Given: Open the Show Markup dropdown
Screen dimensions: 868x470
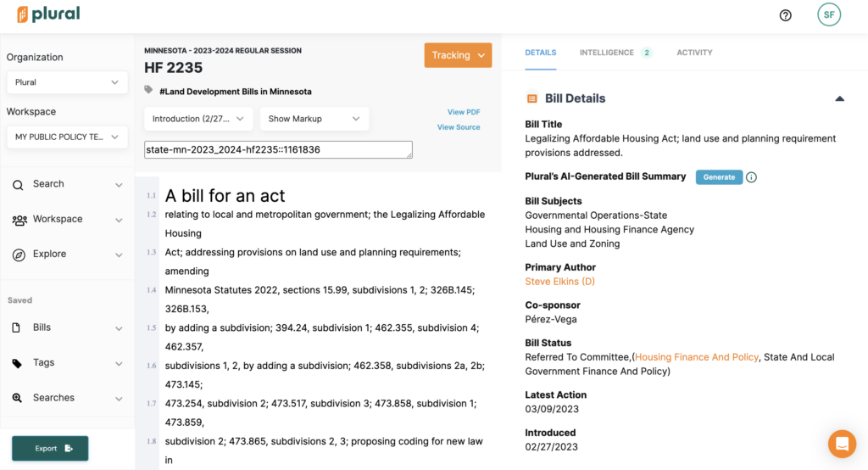Looking at the screenshot, I should pos(314,120).
